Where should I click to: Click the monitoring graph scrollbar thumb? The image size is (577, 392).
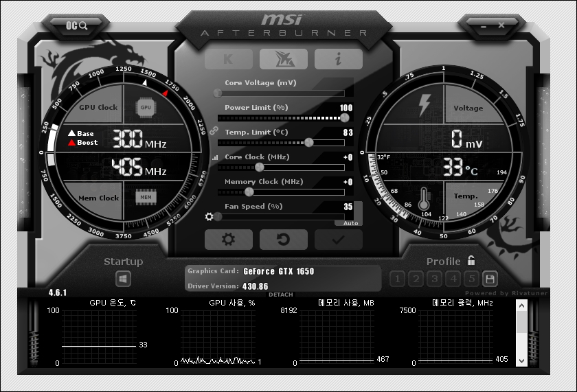click(521, 322)
